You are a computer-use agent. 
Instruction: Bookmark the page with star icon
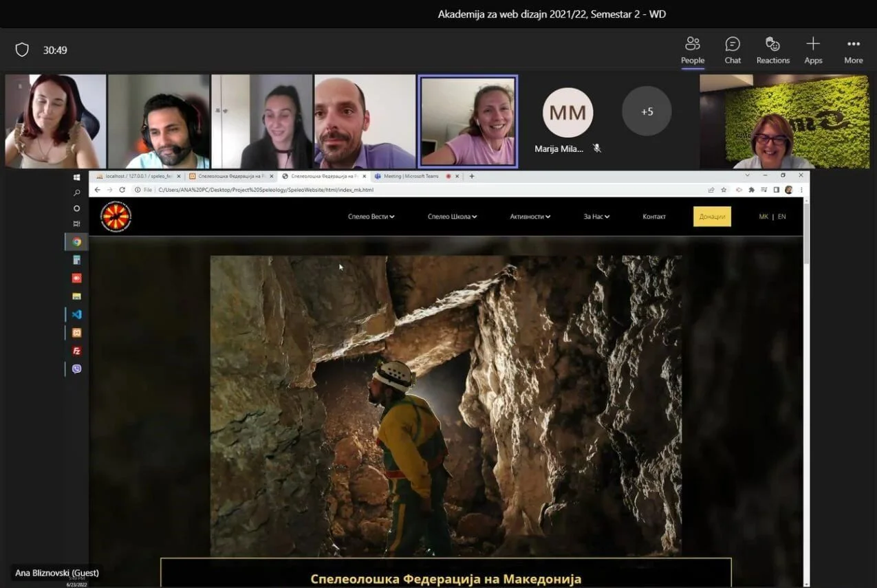click(x=724, y=190)
